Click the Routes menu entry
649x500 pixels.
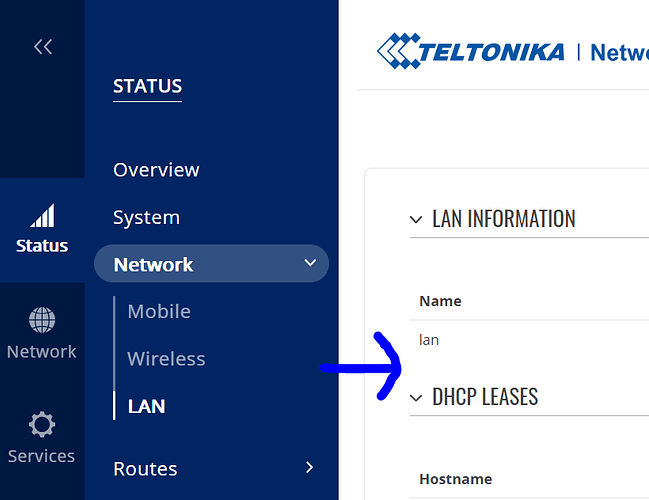coord(145,469)
